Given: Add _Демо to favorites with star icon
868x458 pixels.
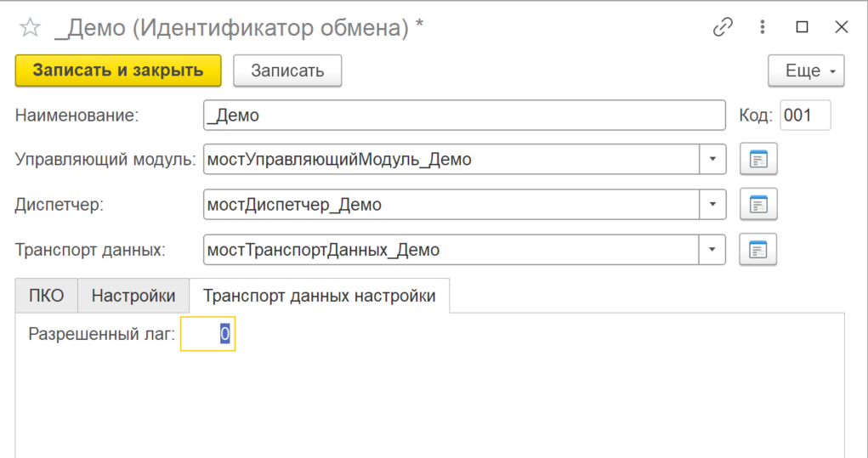Looking at the screenshot, I should [x=30, y=28].
